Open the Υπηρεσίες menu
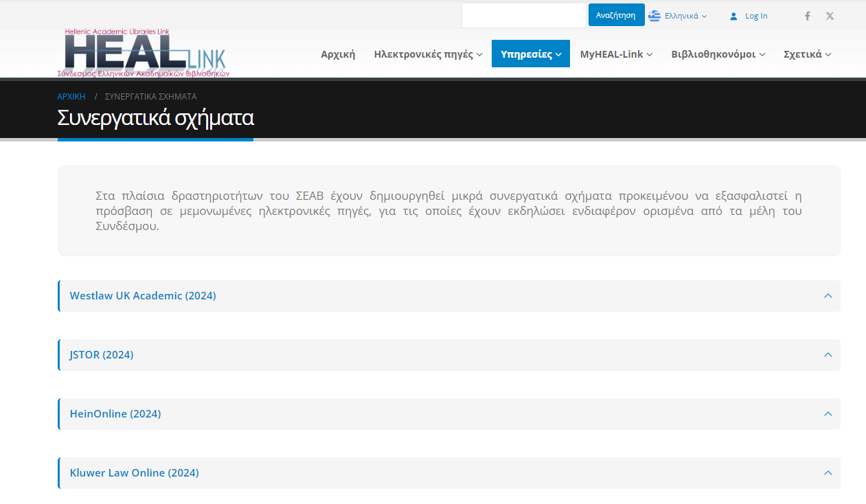 [531, 54]
